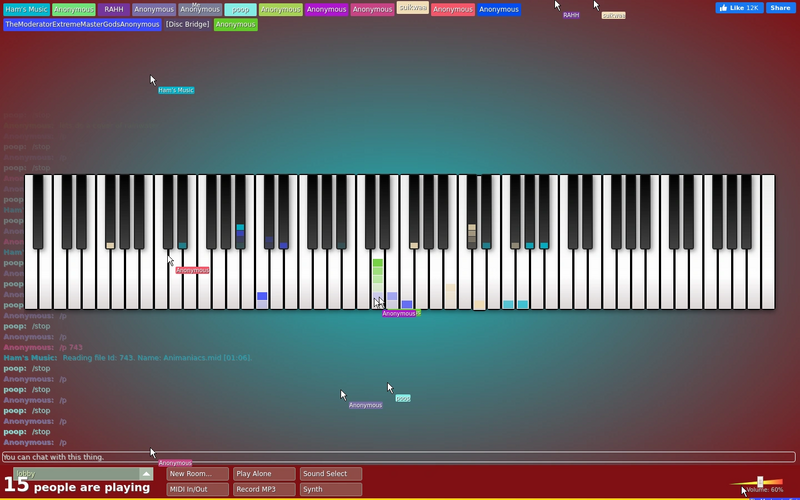Play the leftmost white piano key

coord(31,281)
